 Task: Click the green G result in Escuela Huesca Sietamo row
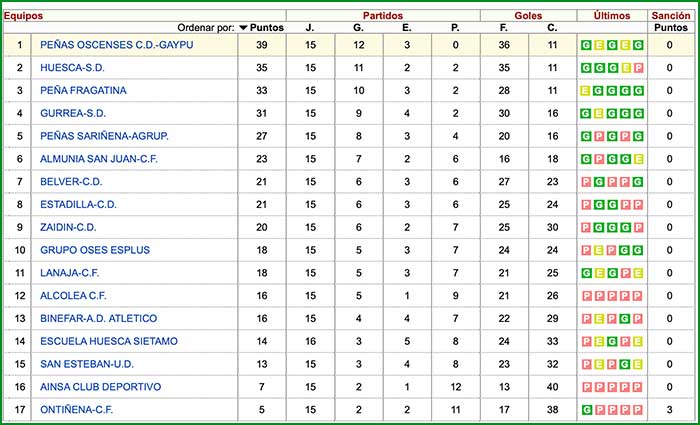(x=612, y=341)
